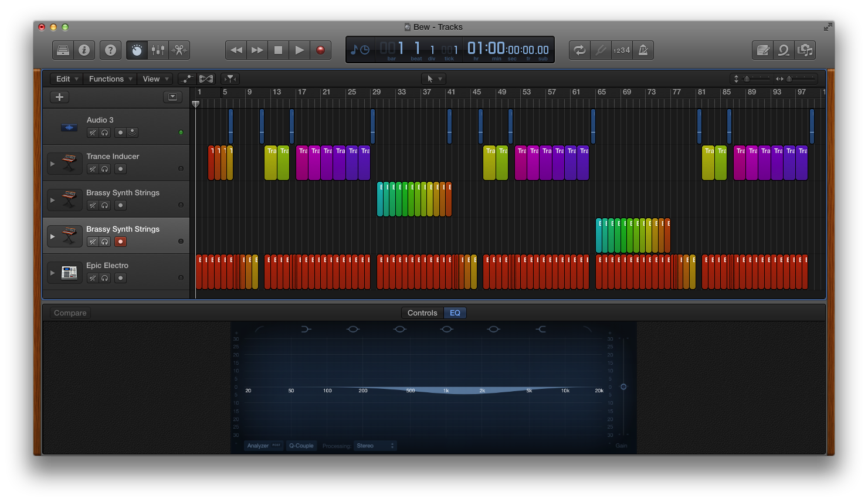Open the Editors with the scissors icon
The height and width of the screenshot is (502, 868).
pyautogui.click(x=179, y=50)
